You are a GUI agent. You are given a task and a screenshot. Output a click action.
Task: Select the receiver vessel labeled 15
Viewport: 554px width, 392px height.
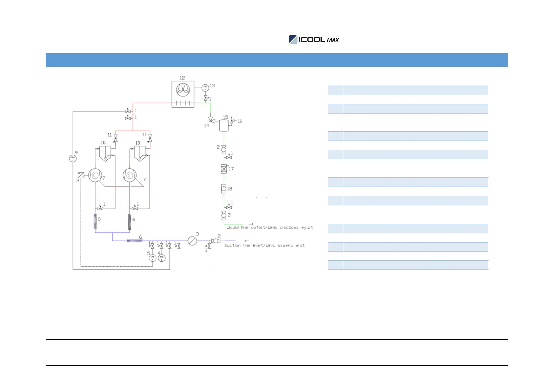224,125
